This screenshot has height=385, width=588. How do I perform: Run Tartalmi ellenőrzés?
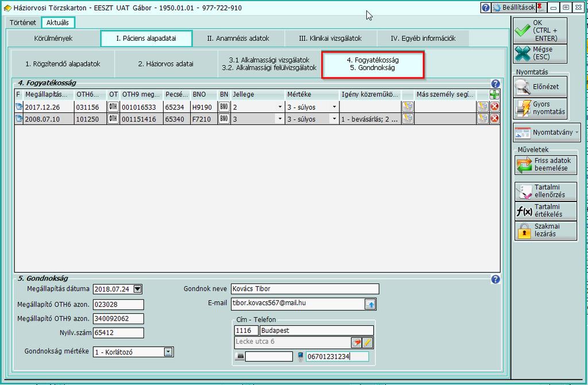click(x=546, y=191)
